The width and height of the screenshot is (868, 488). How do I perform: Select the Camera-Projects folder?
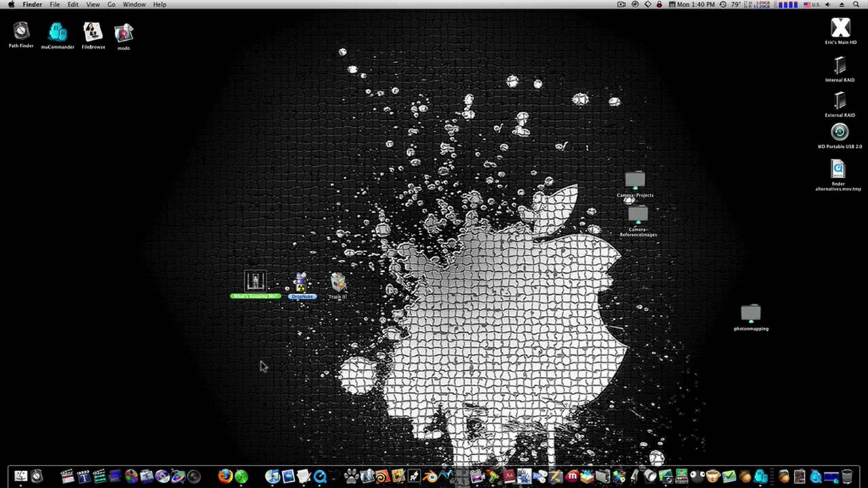coord(635,180)
